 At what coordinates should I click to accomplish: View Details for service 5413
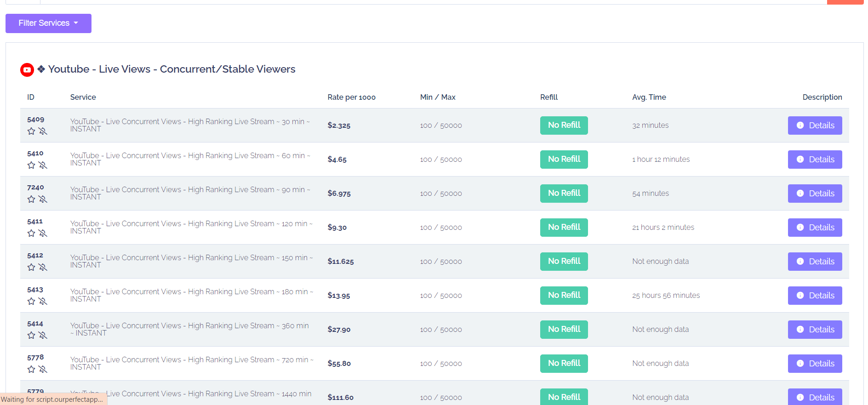coord(815,296)
